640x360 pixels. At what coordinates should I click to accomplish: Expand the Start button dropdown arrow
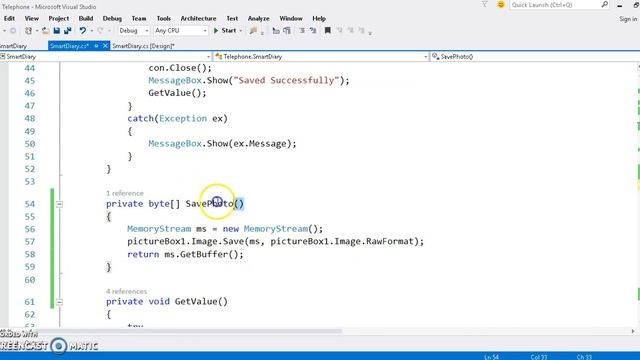click(x=240, y=31)
